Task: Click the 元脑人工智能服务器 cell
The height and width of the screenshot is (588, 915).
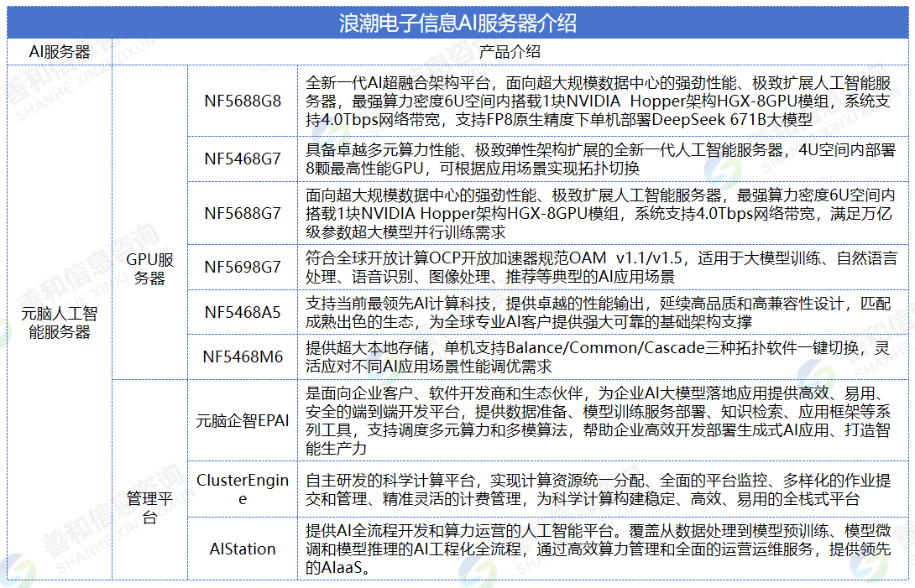Action: pyautogui.click(x=60, y=323)
